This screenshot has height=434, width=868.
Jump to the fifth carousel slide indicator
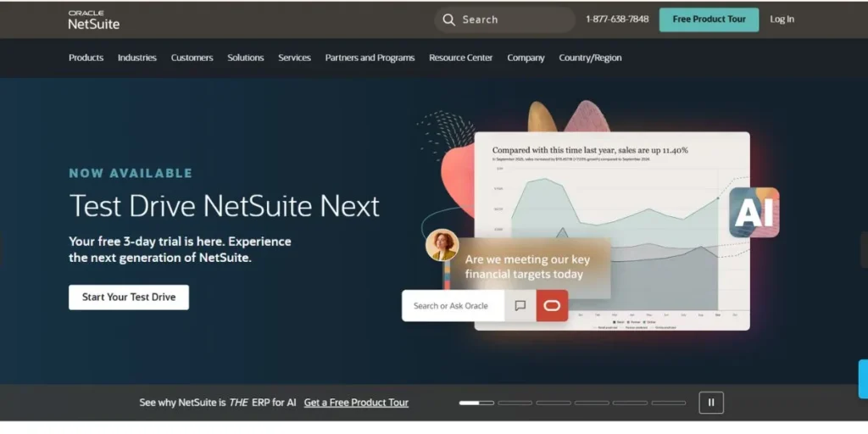tap(630, 403)
